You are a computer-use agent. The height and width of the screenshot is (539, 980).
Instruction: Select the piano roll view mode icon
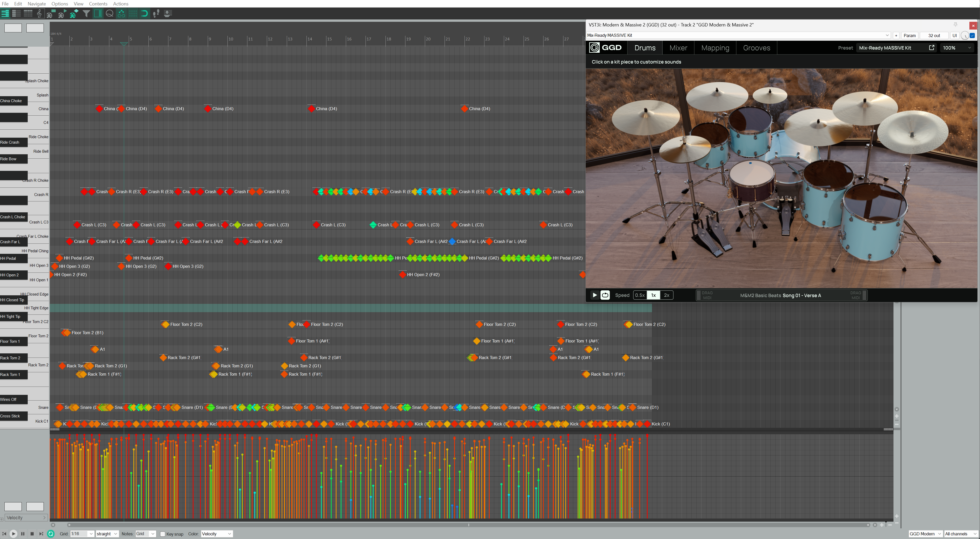pos(5,14)
